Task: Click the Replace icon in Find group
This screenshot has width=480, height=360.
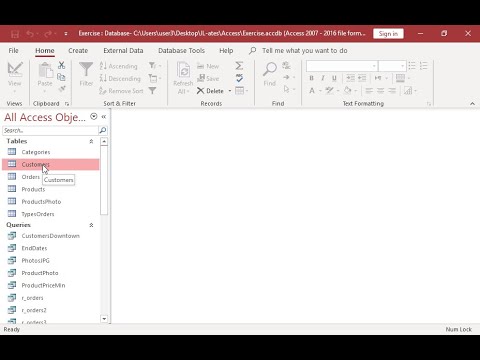Action: [286, 65]
